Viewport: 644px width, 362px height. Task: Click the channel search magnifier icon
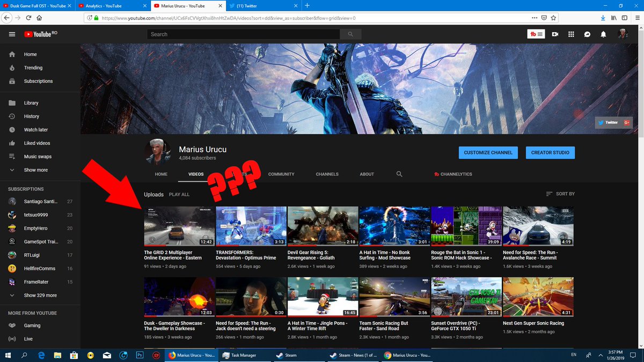click(399, 174)
